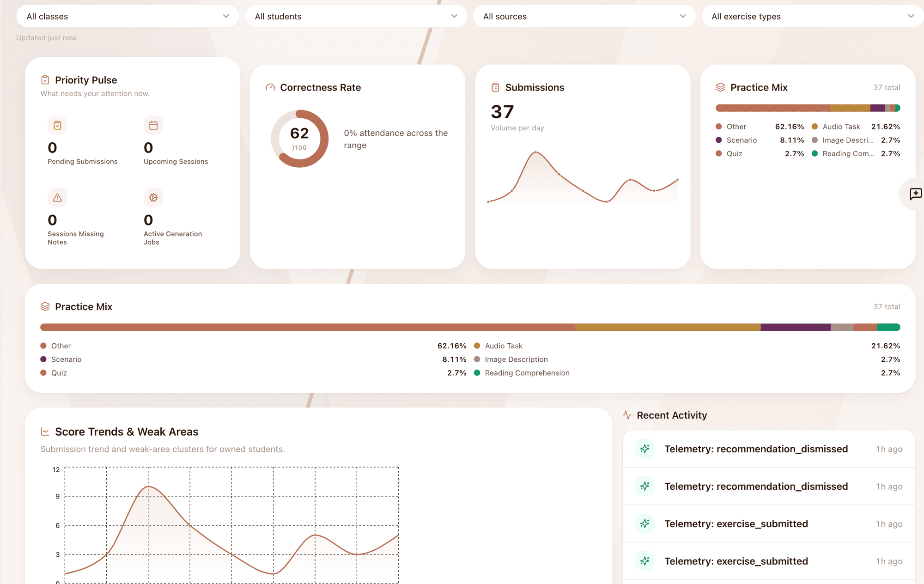The image size is (924, 584).
Task: Open the All exercise types dropdown
Action: coord(813,16)
